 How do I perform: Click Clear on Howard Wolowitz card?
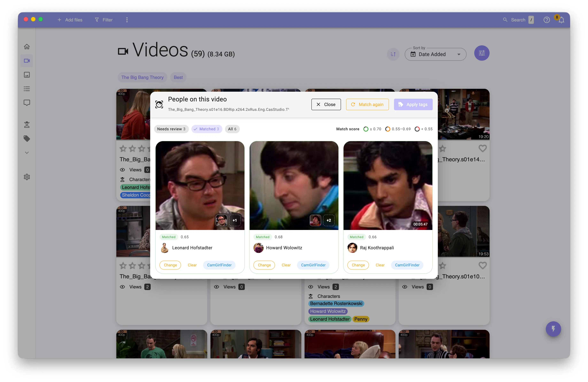286,265
